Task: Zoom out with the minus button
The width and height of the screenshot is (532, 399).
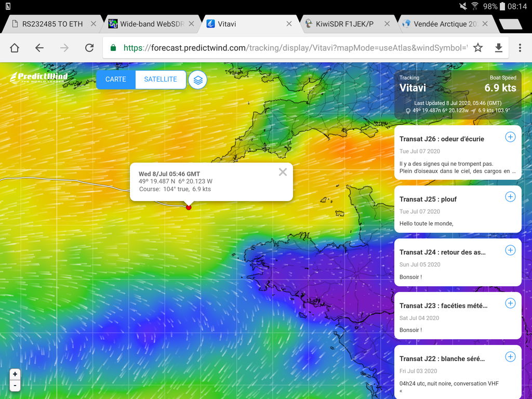Action: [x=15, y=385]
